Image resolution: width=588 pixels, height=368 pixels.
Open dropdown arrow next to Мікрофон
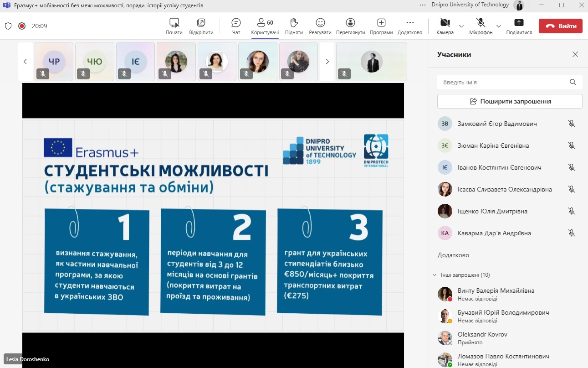[498, 26]
